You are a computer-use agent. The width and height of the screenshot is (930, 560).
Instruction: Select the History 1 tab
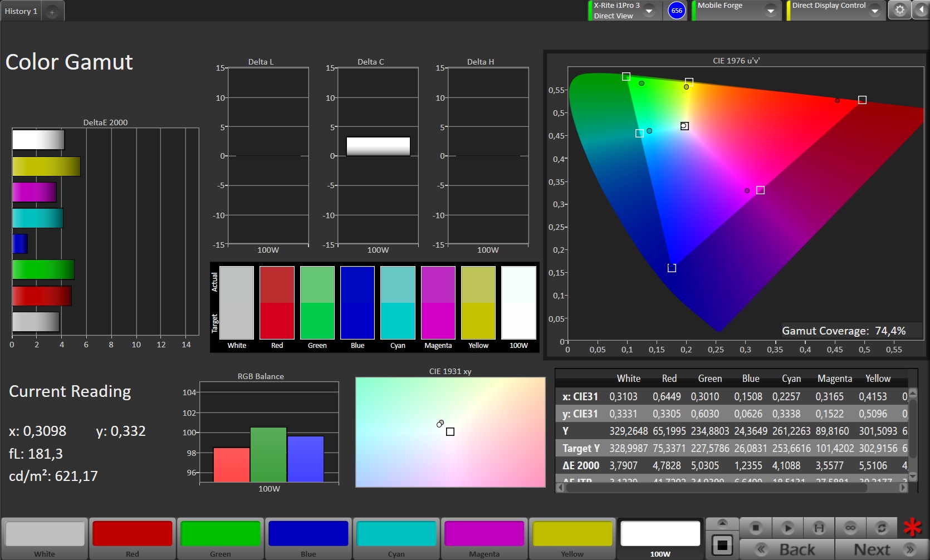click(x=21, y=11)
